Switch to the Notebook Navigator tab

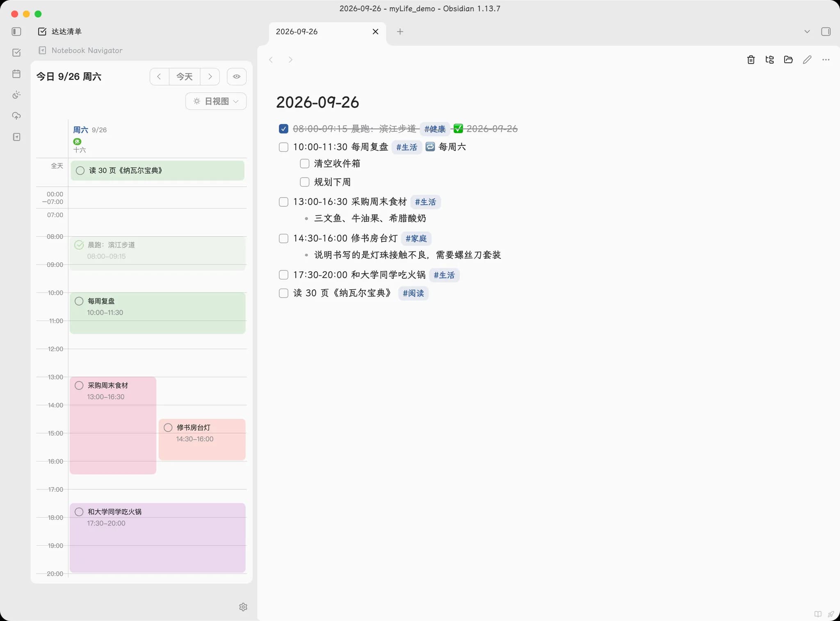[80, 50]
